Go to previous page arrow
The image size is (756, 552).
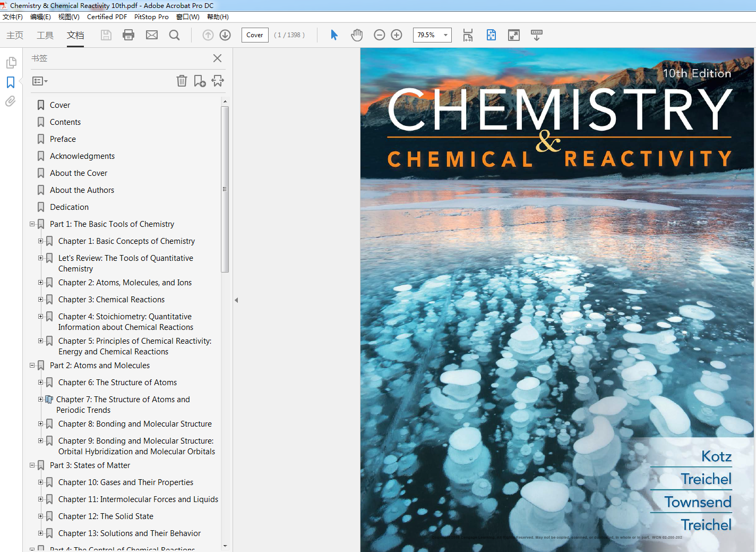[208, 35]
